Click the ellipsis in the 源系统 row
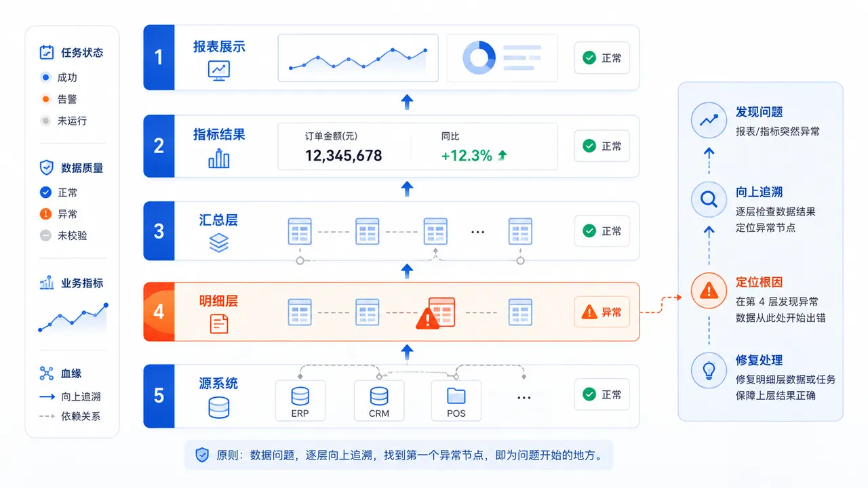This screenshot has height=488, width=868. [x=524, y=398]
